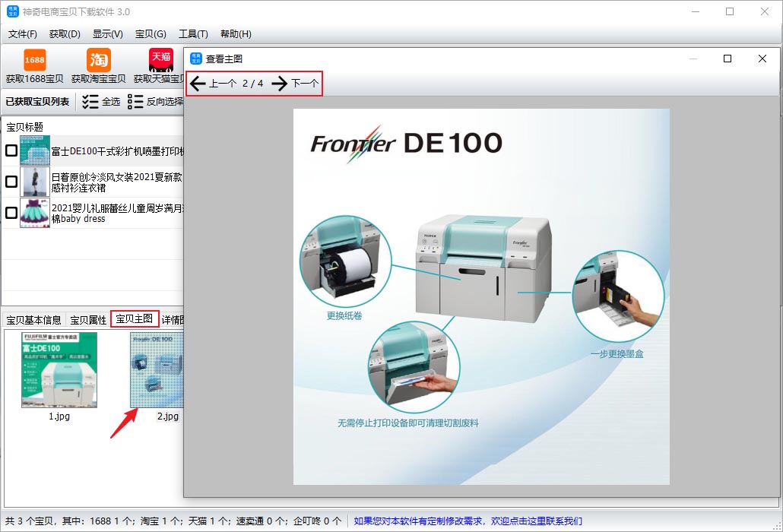This screenshot has height=532, width=783.
Task: Open the 获取(D) menu
Action: [65, 34]
